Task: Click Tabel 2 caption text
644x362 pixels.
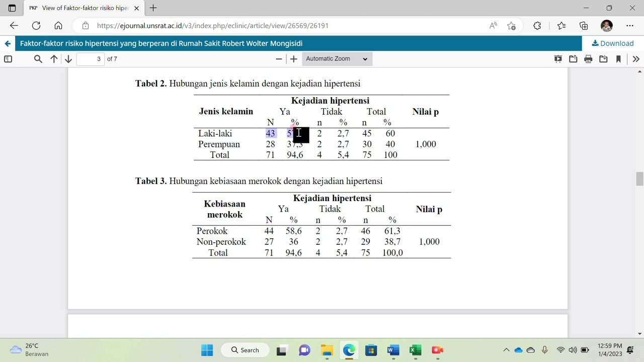Action: click(248, 83)
